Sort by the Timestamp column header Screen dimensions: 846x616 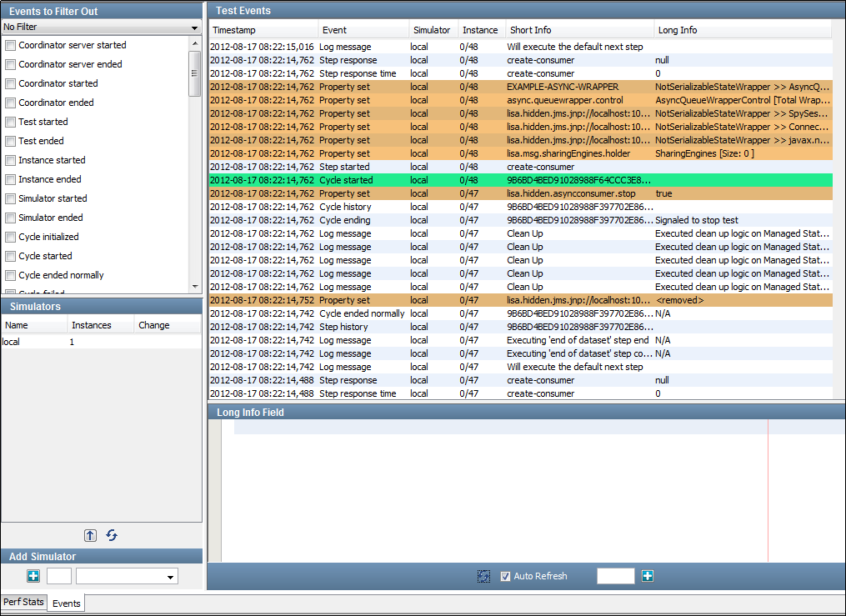click(x=263, y=30)
